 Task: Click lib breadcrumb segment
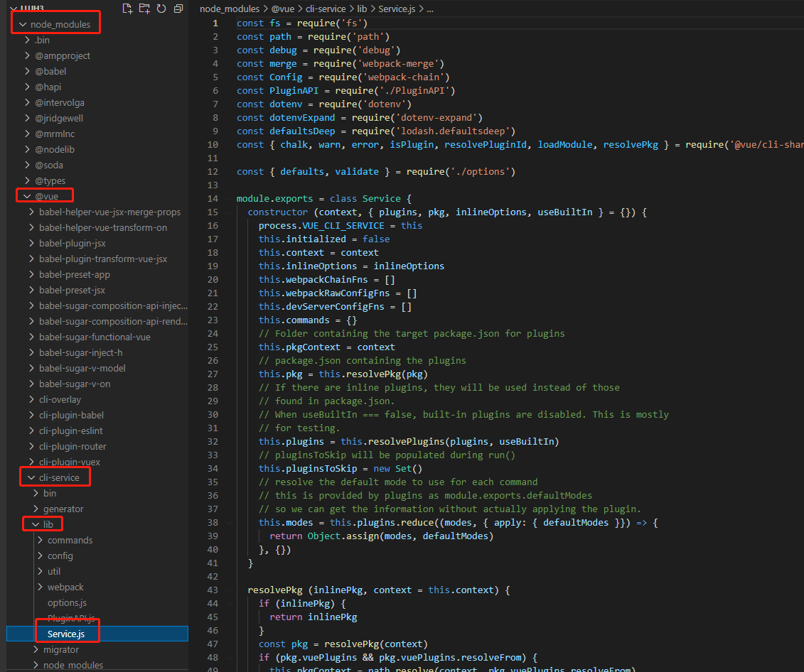point(362,9)
